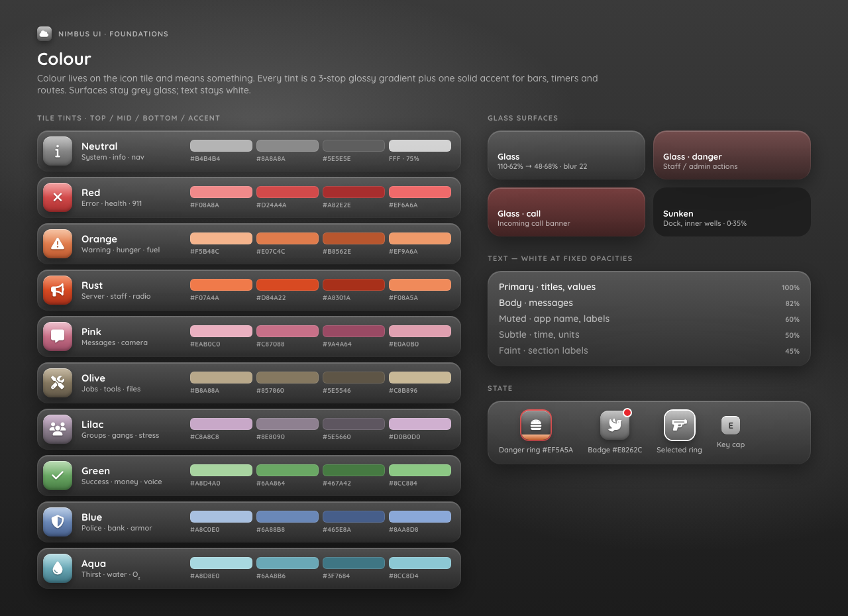848x616 pixels.
Task: Click the 'Error · health · 911' subtitle
Action: click(111, 203)
